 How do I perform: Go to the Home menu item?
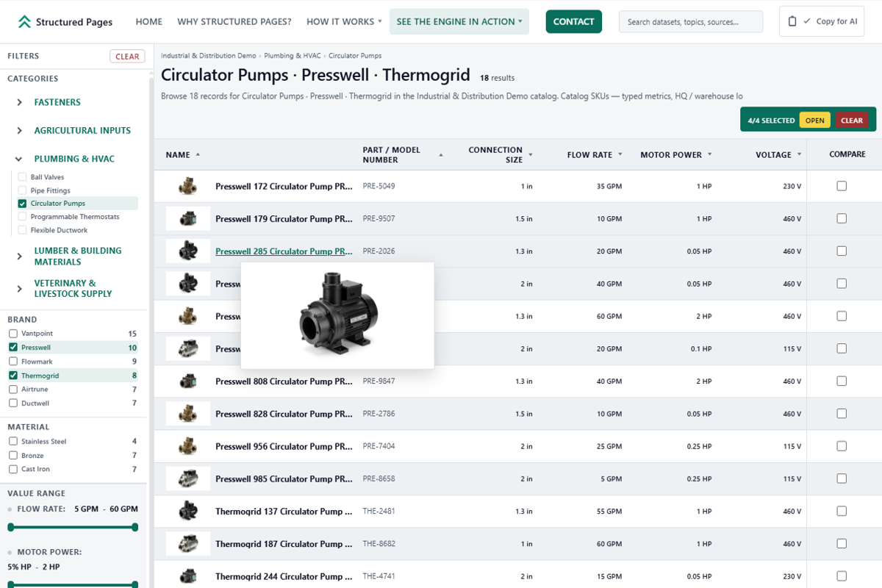pos(149,22)
